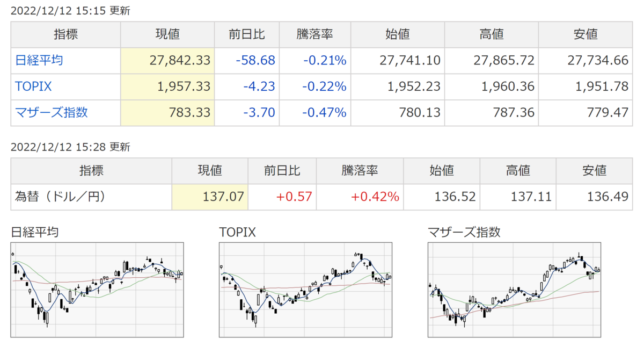The height and width of the screenshot is (346, 644).
Task: Select the TOPIX current value 1,957.33
Action: coord(167,87)
